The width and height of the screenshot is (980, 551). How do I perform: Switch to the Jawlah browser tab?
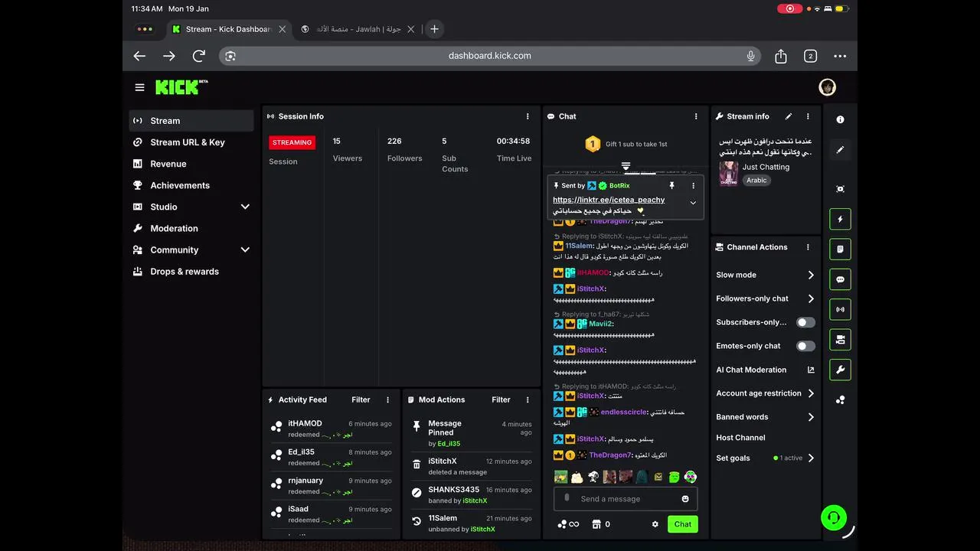(x=358, y=29)
